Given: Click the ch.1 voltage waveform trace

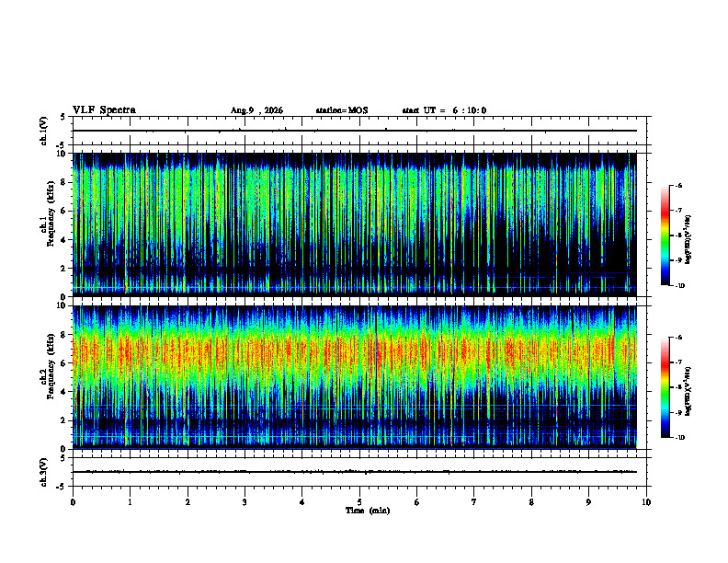Looking at the screenshot, I should (355, 131).
